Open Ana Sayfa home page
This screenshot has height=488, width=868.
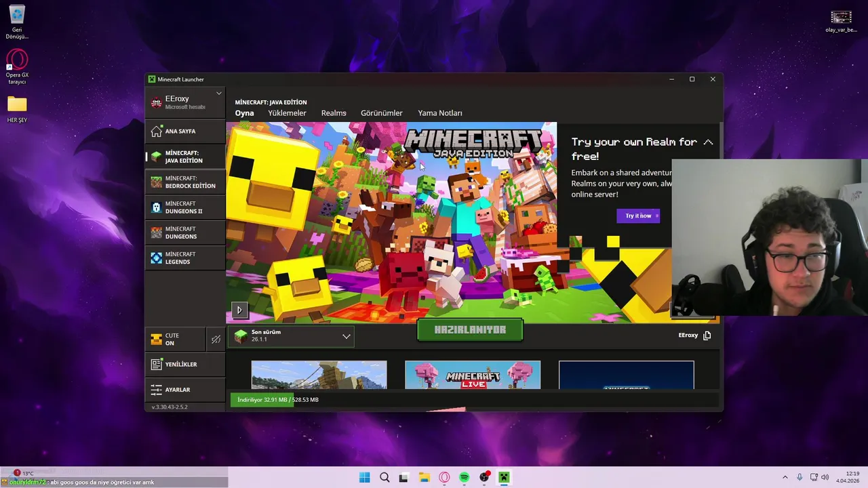[x=185, y=131]
